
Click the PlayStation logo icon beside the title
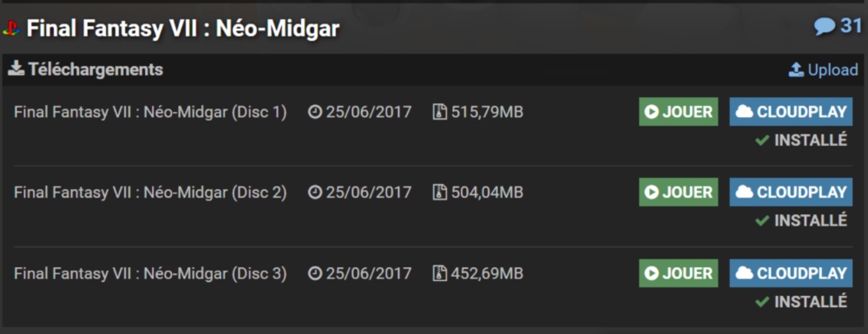11,29
